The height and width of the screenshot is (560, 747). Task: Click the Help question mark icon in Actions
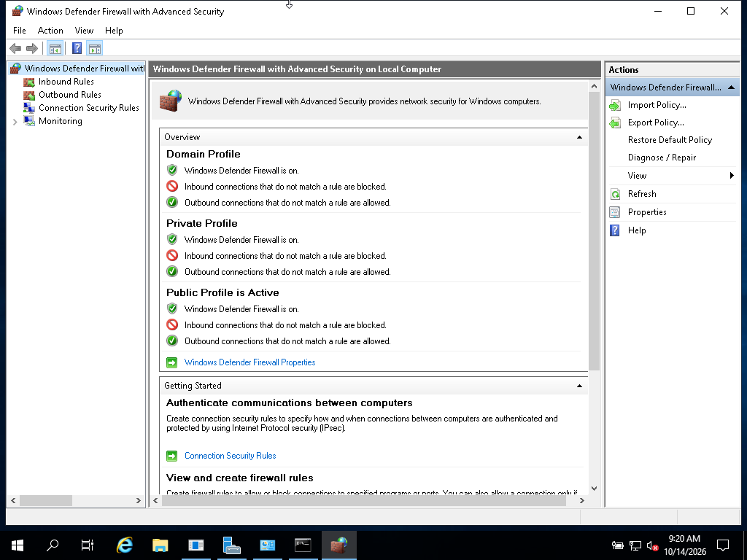click(x=615, y=230)
